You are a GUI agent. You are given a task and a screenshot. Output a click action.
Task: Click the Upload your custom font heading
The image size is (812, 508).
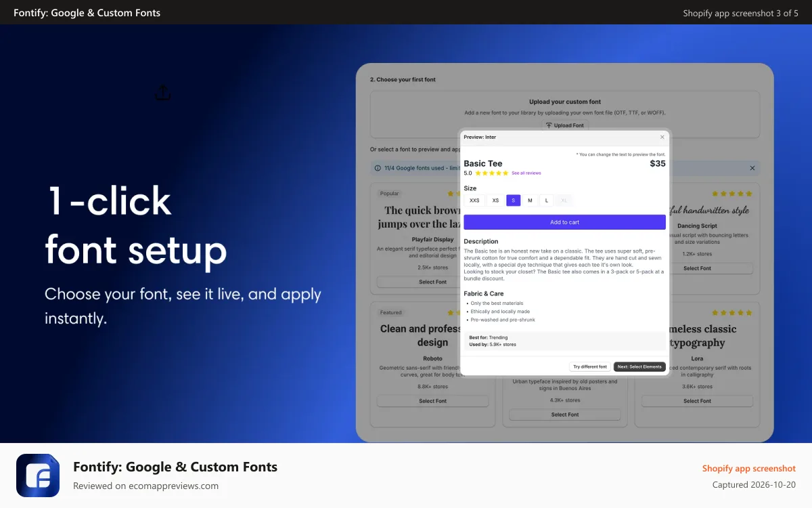click(565, 102)
